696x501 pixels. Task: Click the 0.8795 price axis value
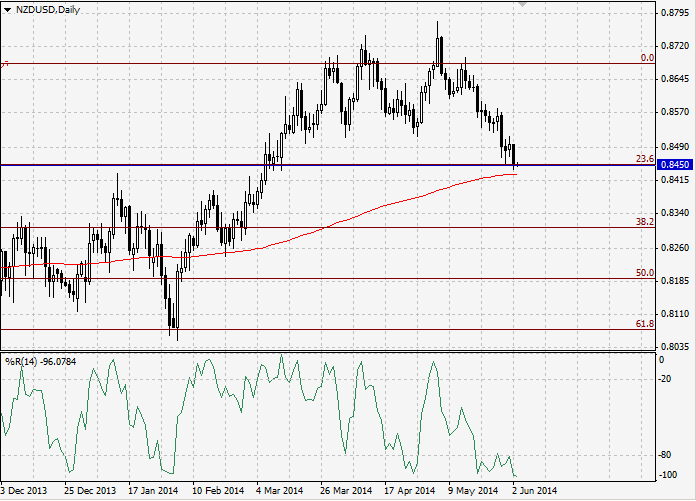[675, 12]
